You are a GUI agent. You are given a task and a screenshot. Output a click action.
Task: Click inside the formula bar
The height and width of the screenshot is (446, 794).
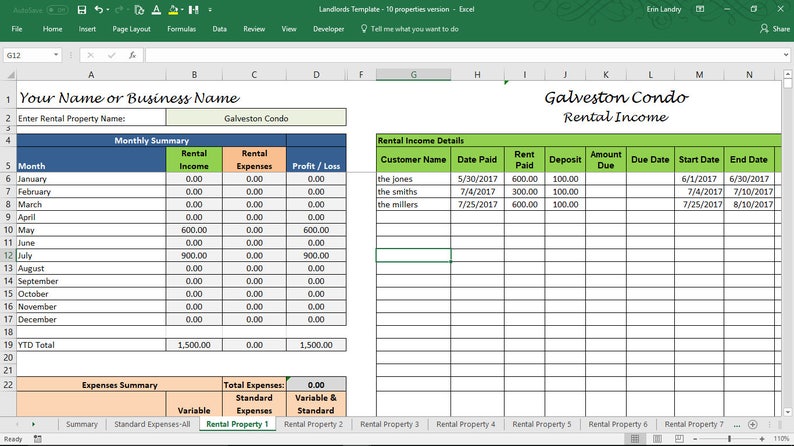click(x=463, y=55)
